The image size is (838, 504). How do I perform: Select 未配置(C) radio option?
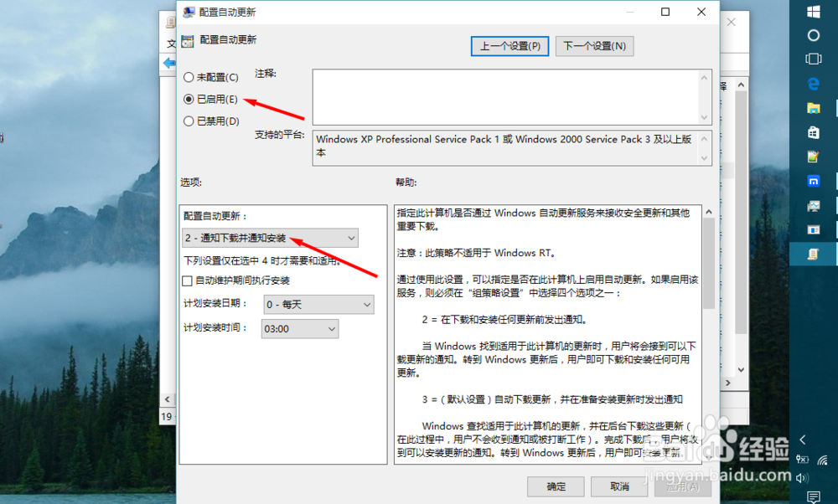pyautogui.click(x=210, y=77)
